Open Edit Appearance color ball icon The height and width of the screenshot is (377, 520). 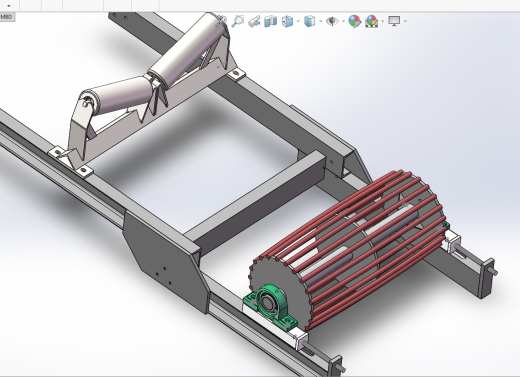coord(354,21)
